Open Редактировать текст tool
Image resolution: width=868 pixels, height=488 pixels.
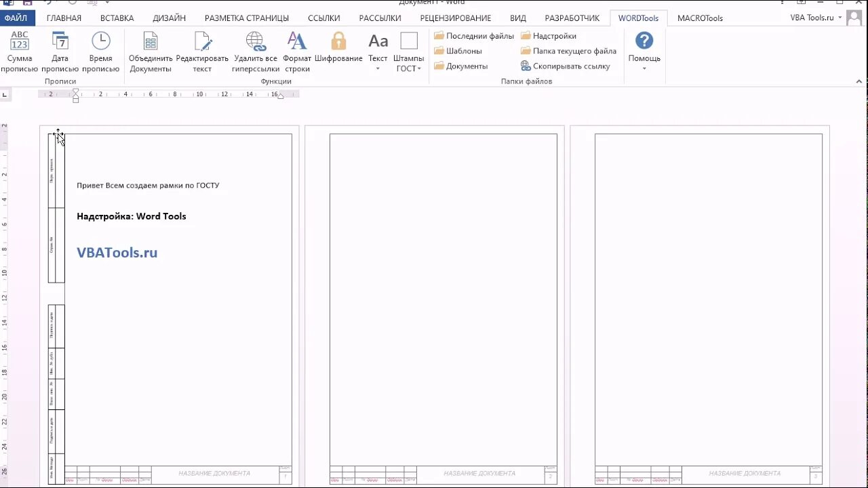202,52
